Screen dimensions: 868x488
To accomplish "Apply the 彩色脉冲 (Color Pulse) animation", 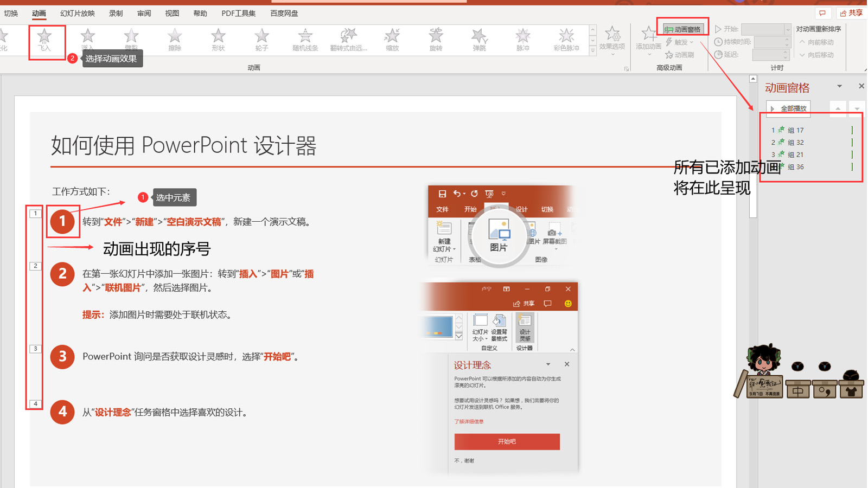I will [x=566, y=39].
